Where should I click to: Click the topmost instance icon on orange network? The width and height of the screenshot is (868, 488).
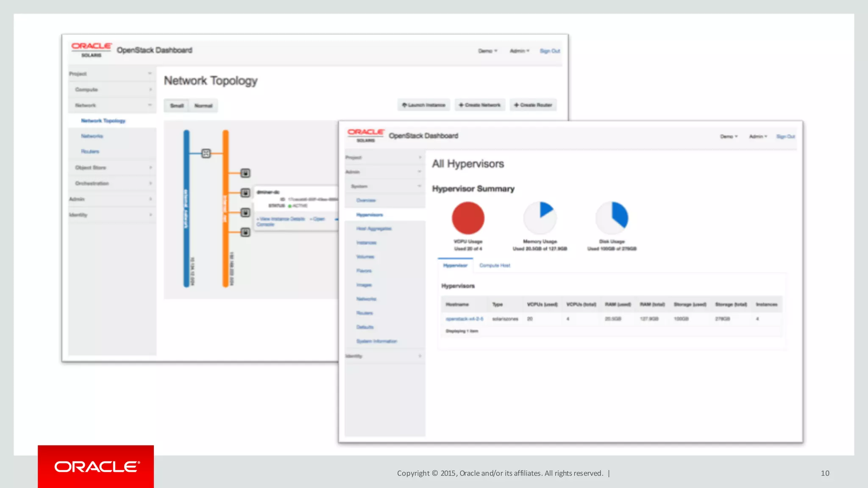[245, 173]
